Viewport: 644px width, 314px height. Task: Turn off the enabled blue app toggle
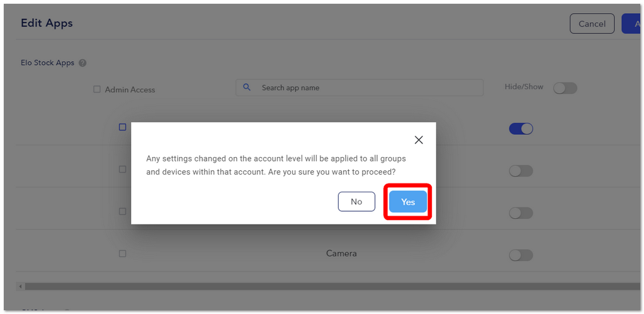(x=521, y=129)
